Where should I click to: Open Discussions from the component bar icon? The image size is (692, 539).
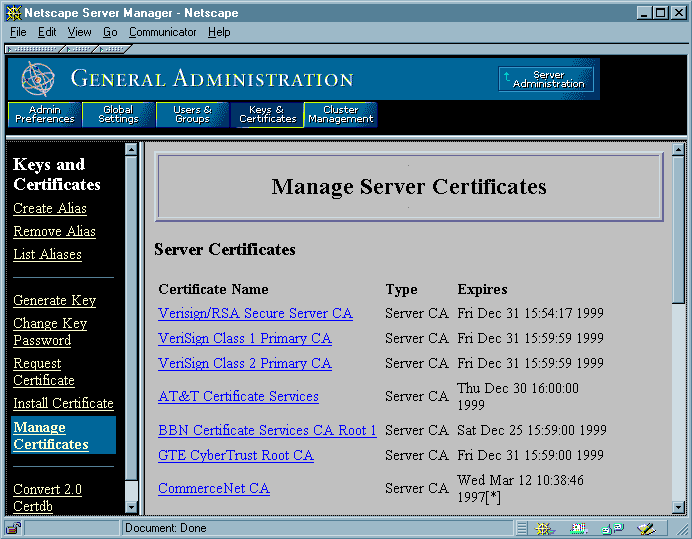[613, 528]
